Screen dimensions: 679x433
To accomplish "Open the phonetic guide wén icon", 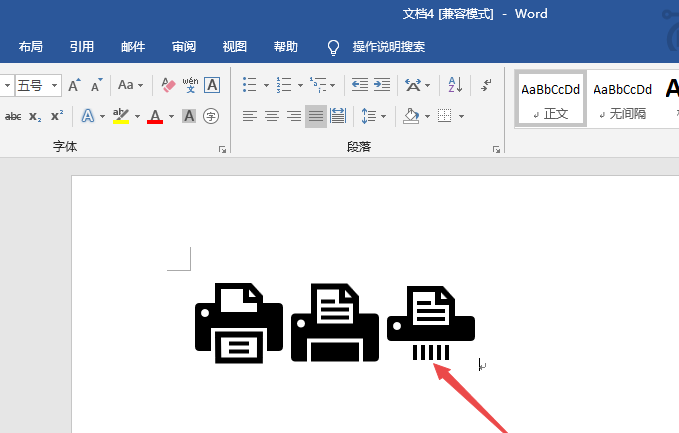I will pyautogui.click(x=190, y=85).
